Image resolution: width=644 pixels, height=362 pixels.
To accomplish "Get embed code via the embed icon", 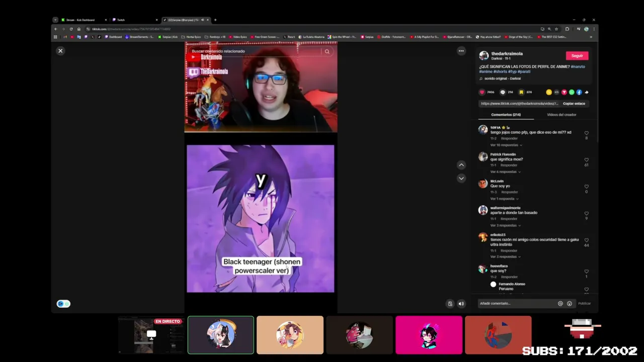I will point(556,92).
